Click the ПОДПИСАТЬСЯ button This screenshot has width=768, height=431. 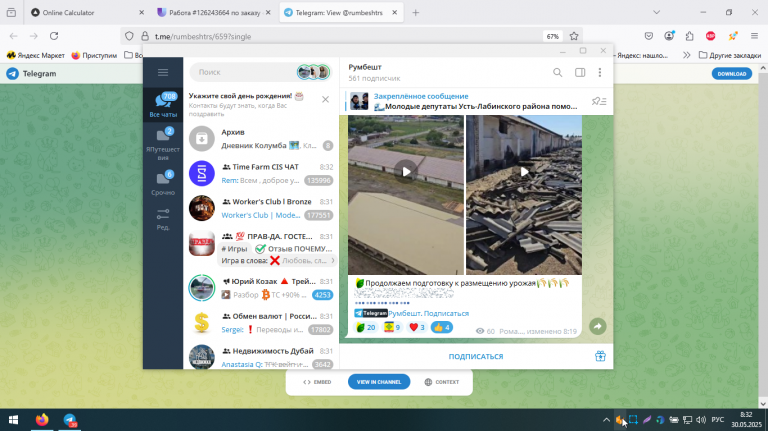point(476,357)
